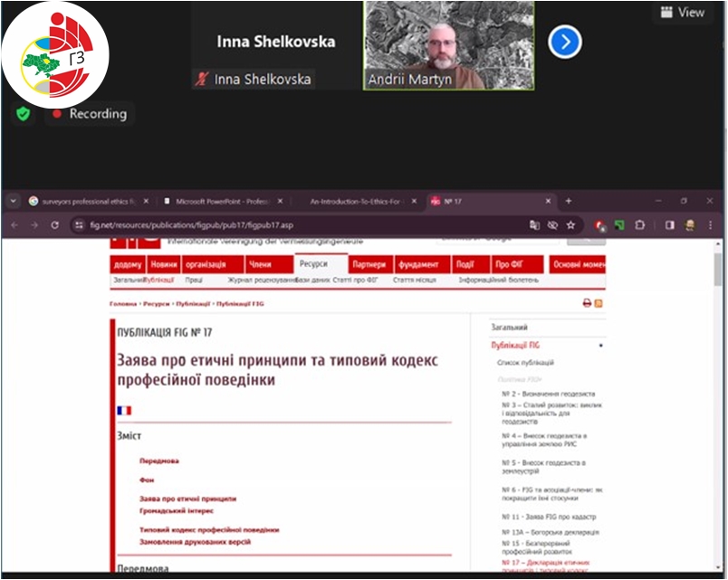
Task: Click the browser back arrow
Action: point(14,225)
